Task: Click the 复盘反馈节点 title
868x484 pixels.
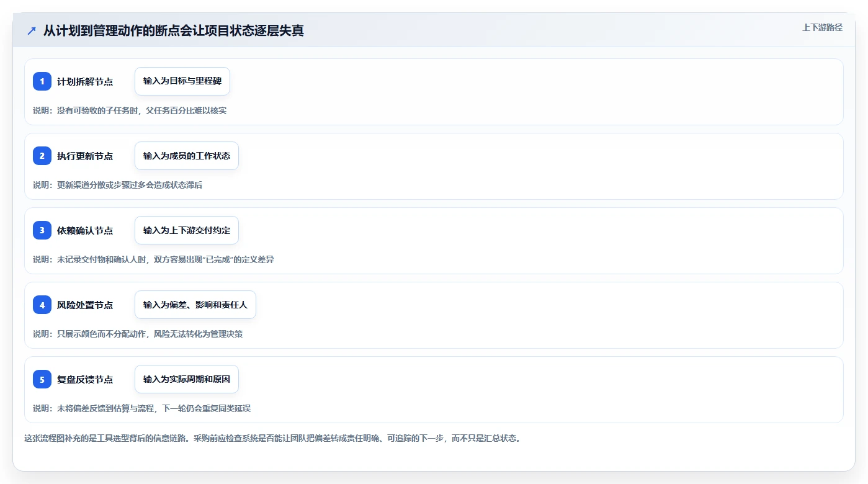Action: [x=85, y=379]
